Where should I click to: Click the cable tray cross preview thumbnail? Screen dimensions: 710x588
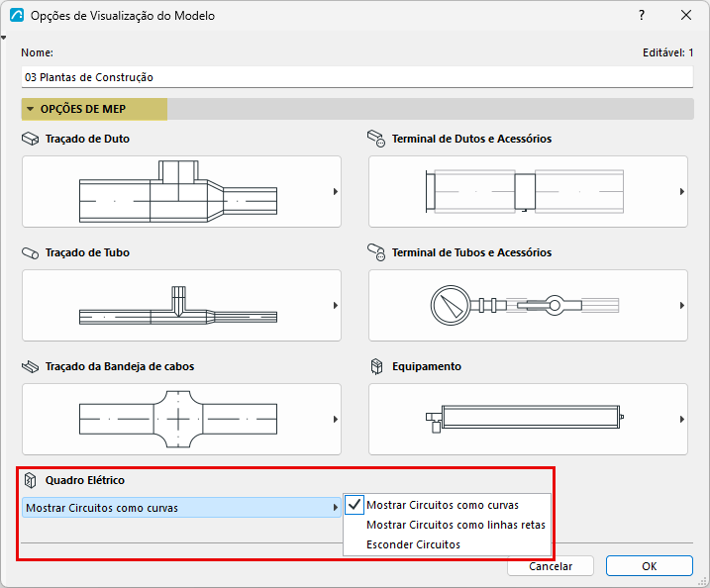[178, 419]
